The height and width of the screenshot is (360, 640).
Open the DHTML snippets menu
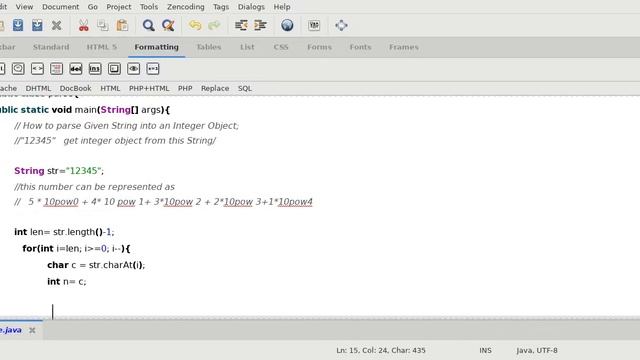(38, 88)
